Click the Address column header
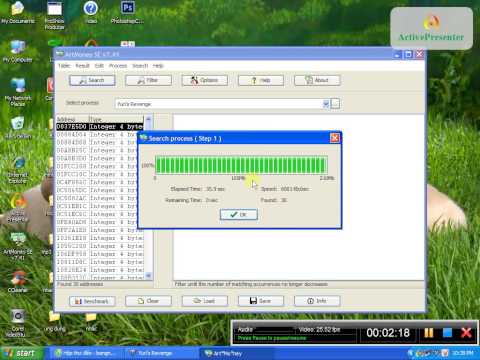 tap(72, 119)
